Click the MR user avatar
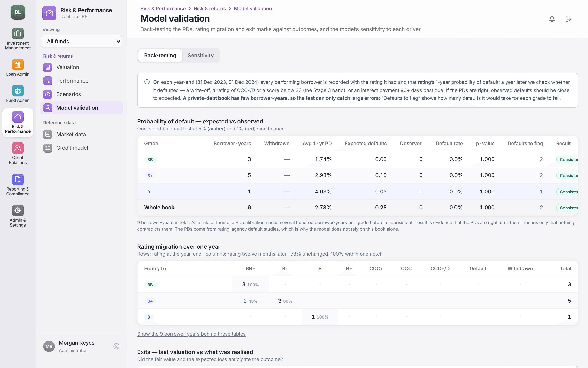The height and width of the screenshot is (368, 588). (x=49, y=346)
